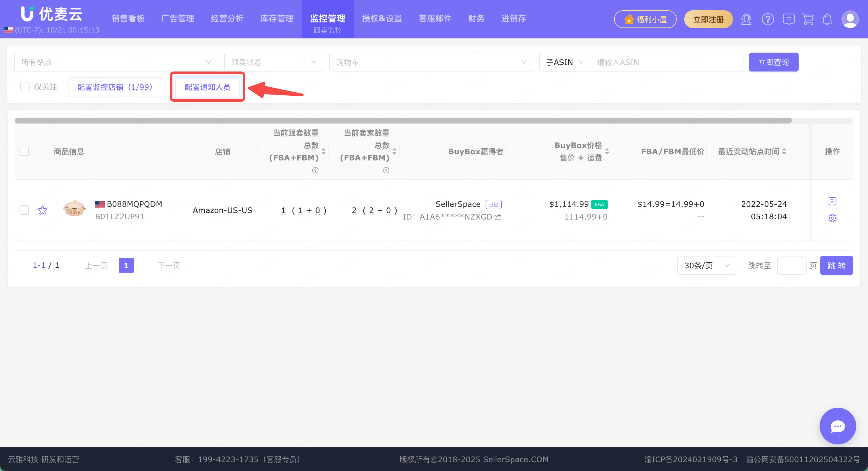Click the 配置通知人员 button
The image size is (868, 471).
pyautogui.click(x=207, y=87)
